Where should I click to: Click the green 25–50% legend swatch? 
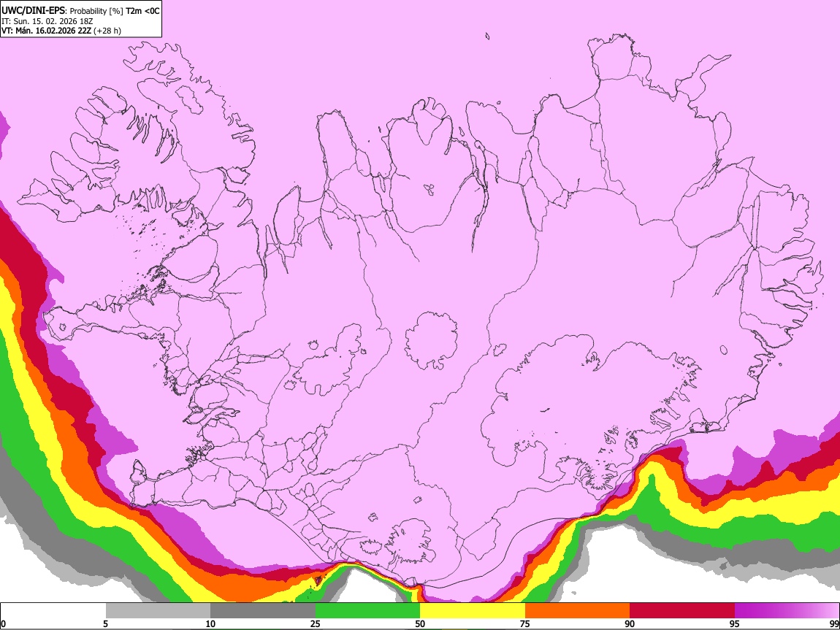tap(367, 611)
